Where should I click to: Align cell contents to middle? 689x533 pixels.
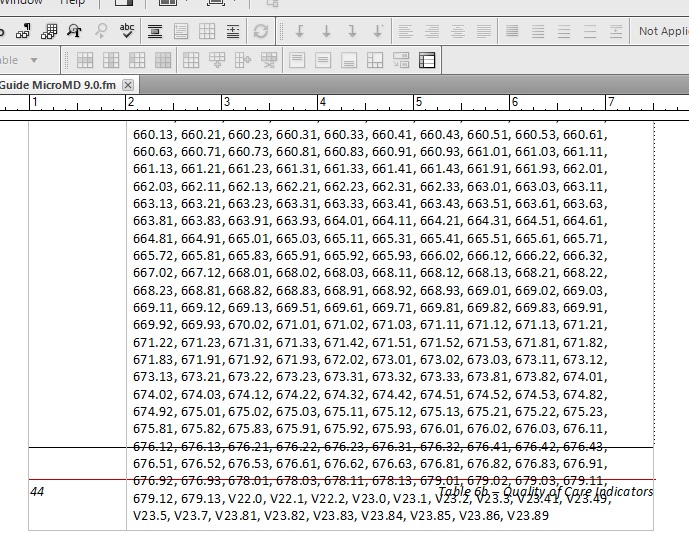click(323, 60)
